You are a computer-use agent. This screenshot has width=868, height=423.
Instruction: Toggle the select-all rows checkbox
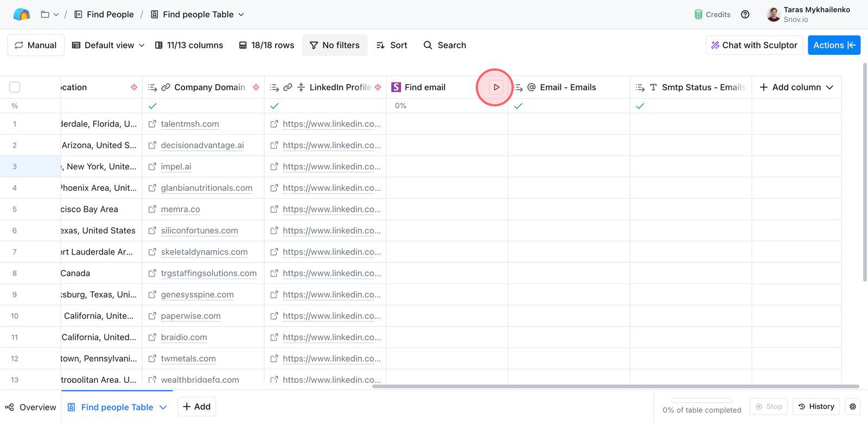[x=15, y=87]
